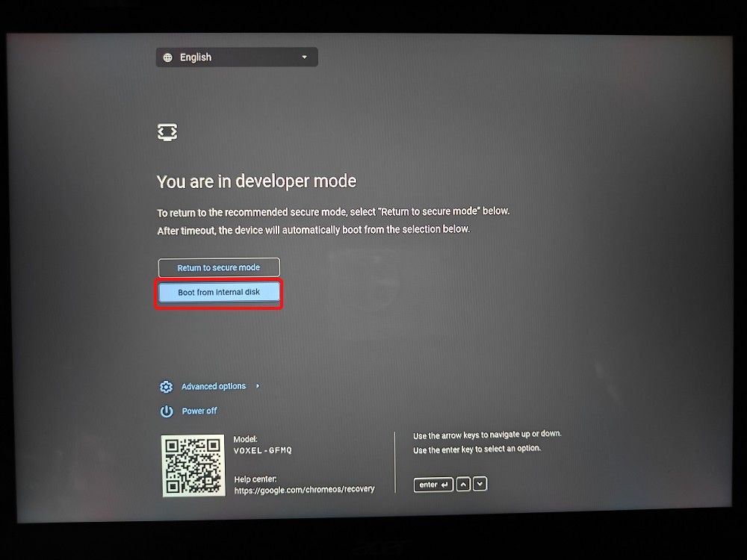Open the English language dropdown
This screenshot has width=747, height=560.
(237, 57)
